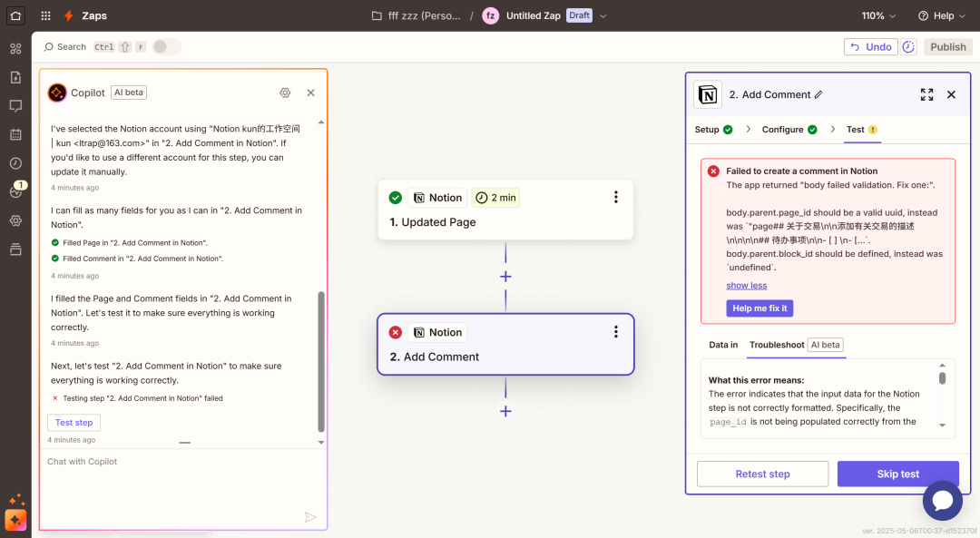Click the red error status on the Add Comment step
The height and width of the screenshot is (538, 980).
coord(395,332)
